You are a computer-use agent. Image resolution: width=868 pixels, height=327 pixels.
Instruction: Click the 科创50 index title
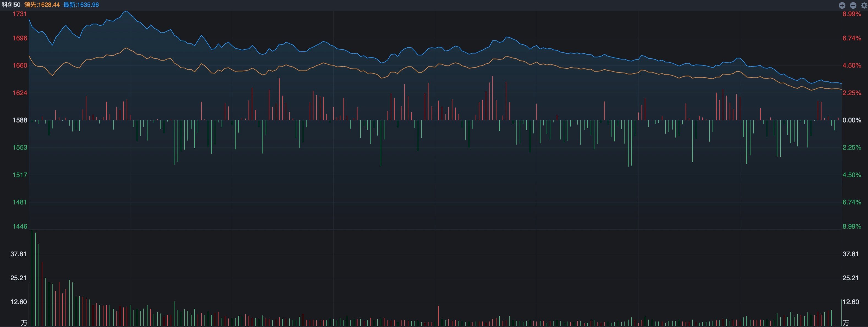point(11,5)
